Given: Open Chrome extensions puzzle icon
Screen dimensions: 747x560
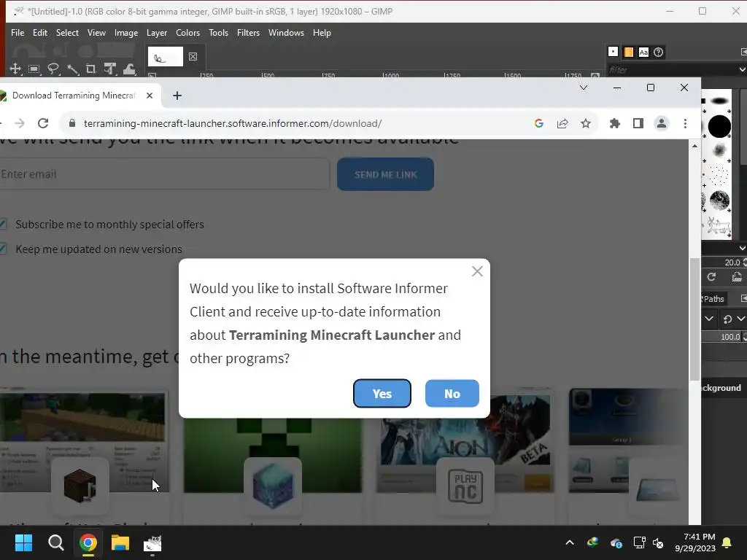Looking at the screenshot, I should 614,123.
